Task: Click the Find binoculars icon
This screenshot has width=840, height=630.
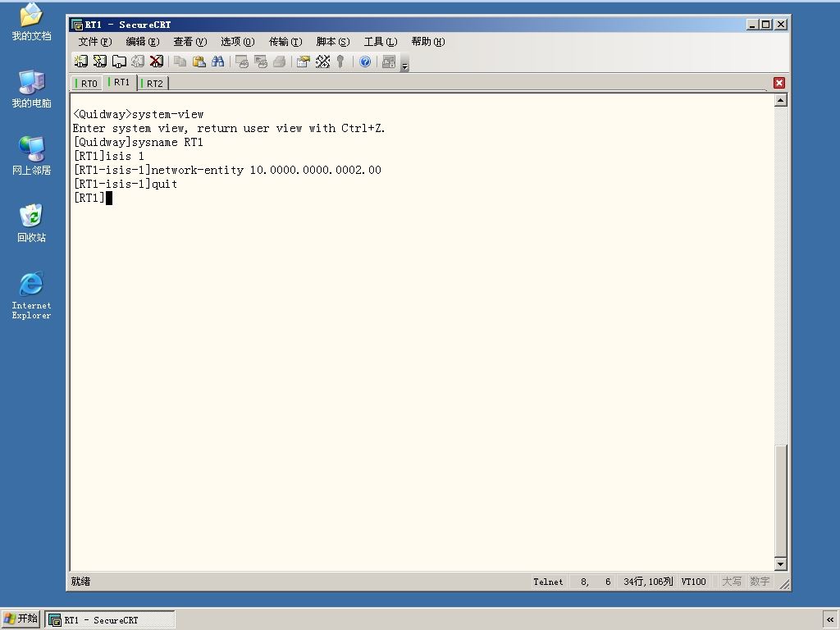Action: tap(217, 62)
